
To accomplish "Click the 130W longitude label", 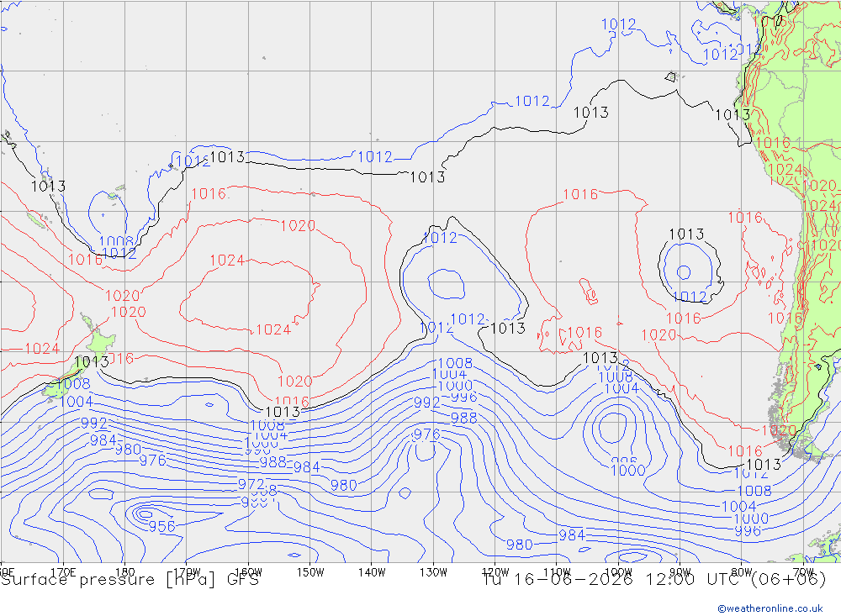I will (x=433, y=572).
